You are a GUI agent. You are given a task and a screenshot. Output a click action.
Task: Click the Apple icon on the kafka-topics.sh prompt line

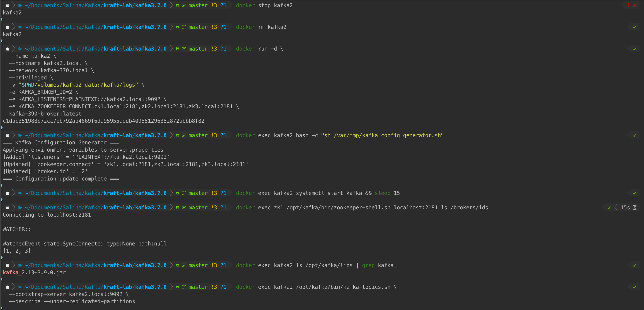coord(7,287)
